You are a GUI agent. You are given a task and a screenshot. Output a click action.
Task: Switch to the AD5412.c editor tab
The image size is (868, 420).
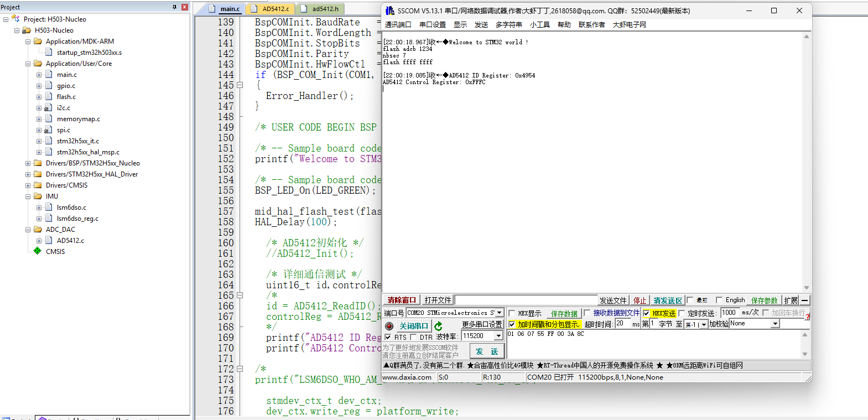tap(275, 9)
